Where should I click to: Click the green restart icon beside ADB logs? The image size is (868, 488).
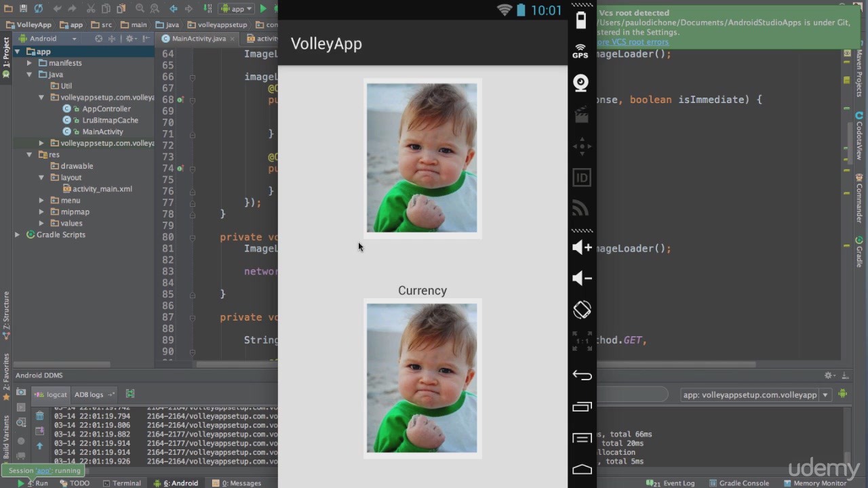pos(130,394)
